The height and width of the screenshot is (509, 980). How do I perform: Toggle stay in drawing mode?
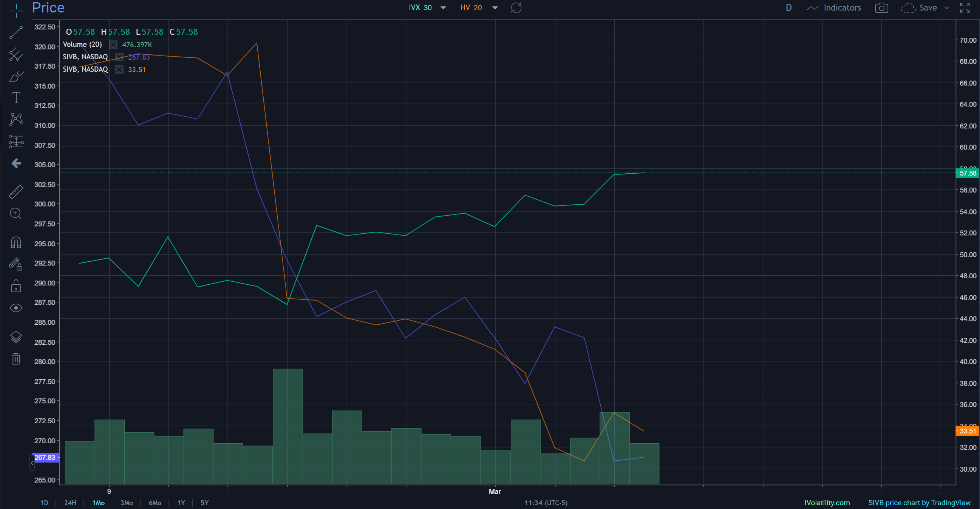click(x=16, y=264)
